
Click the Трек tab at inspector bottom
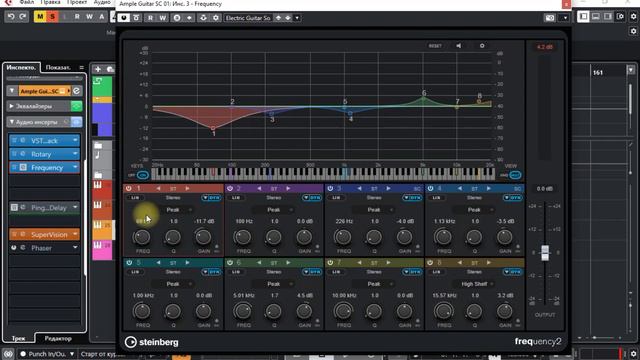coord(18,339)
